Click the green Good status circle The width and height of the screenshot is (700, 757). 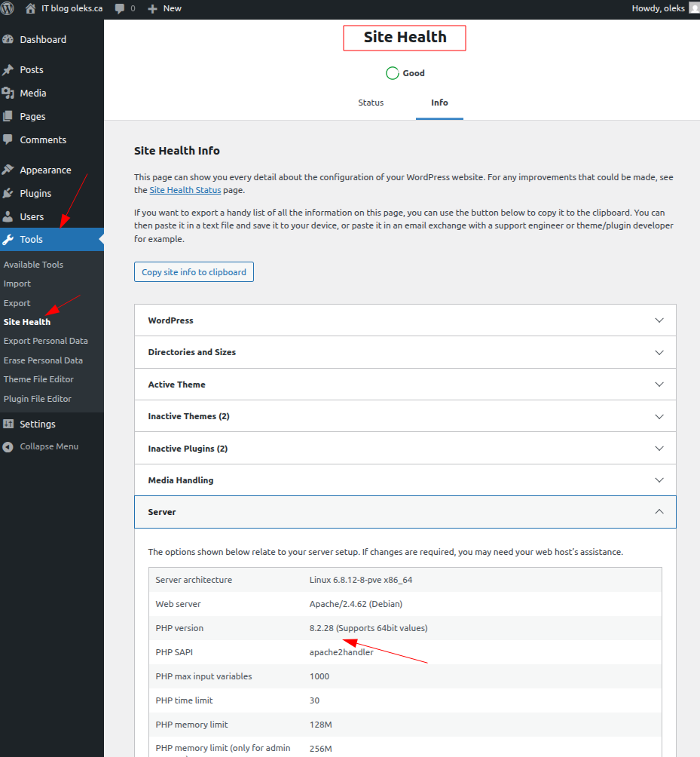coord(393,73)
